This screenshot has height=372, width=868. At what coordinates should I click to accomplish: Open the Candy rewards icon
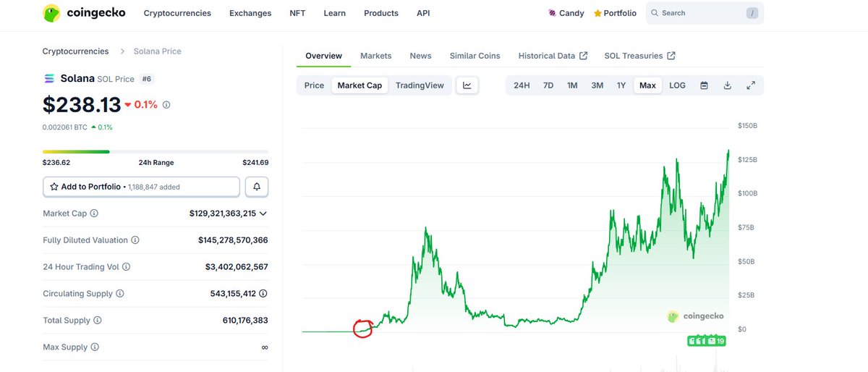553,13
